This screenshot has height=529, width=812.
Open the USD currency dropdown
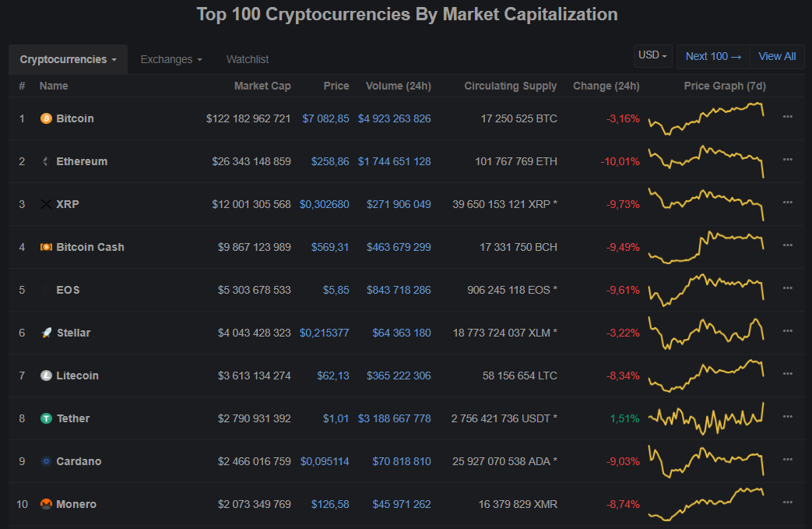[653, 55]
